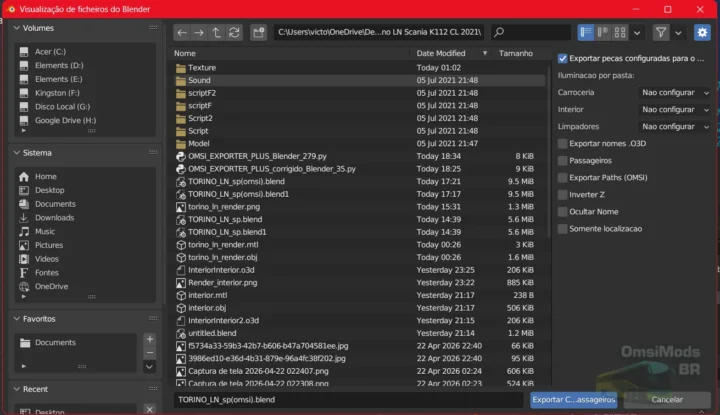
Task: Navigate back to previous folder
Action: pos(182,33)
